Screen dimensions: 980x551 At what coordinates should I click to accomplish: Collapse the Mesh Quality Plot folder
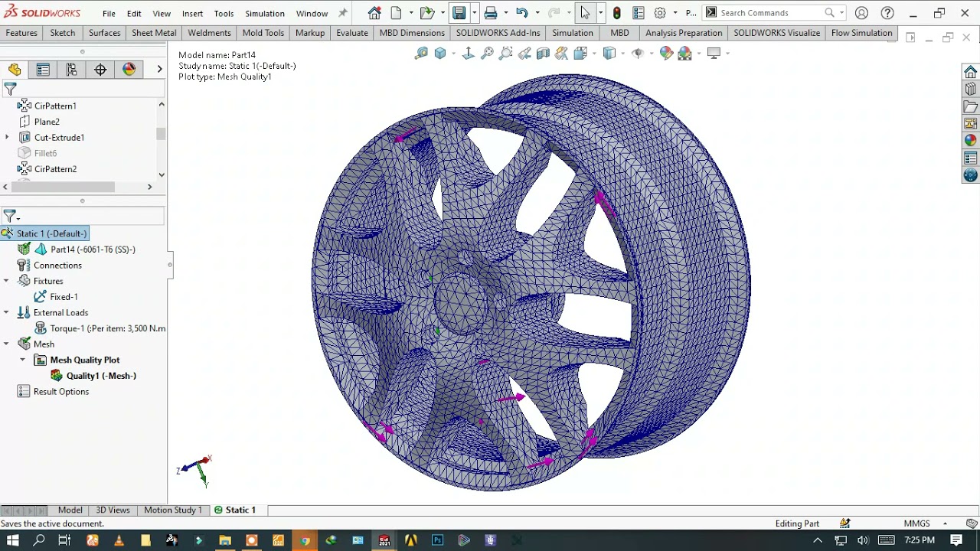pos(22,360)
